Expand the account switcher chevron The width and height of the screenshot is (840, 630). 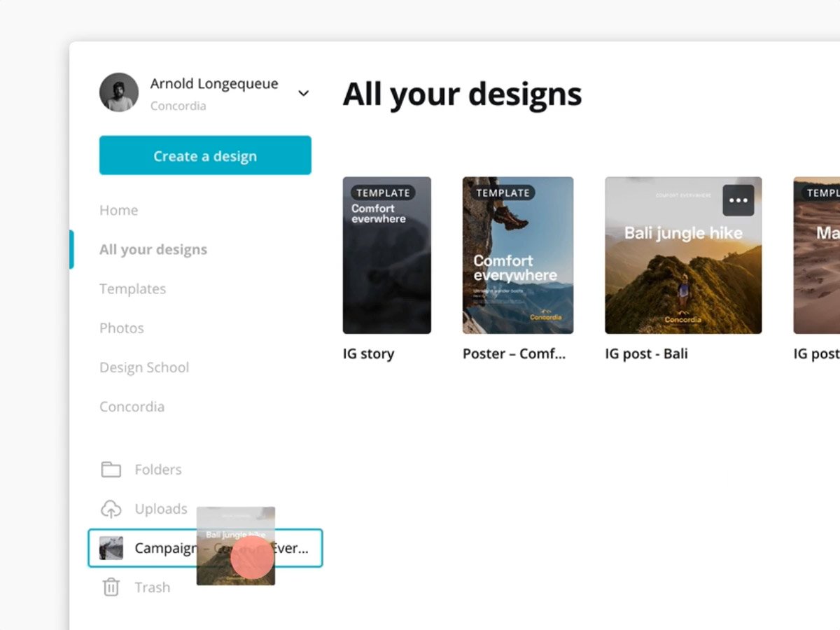[303, 92]
